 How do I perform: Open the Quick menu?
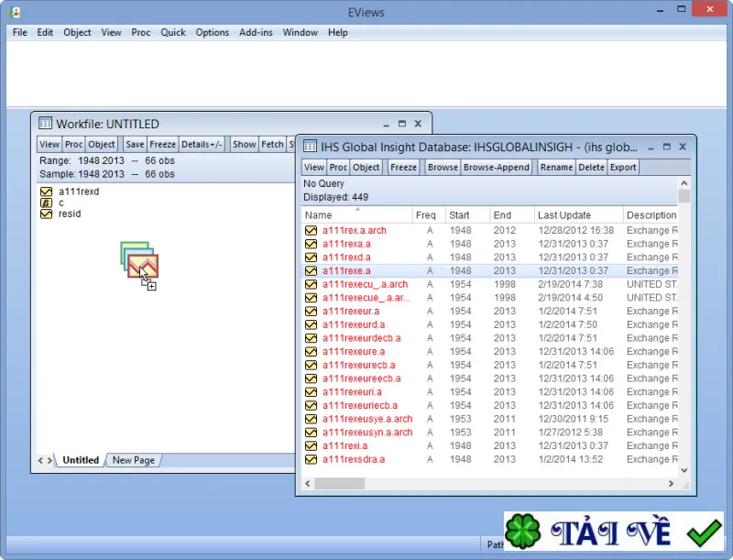[x=173, y=32]
